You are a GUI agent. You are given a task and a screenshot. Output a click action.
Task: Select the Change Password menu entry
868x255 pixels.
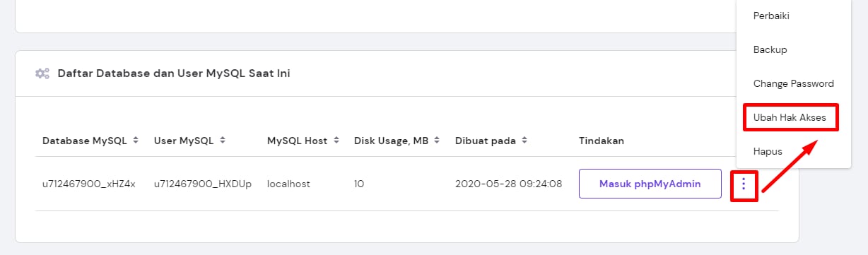point(793,83)
